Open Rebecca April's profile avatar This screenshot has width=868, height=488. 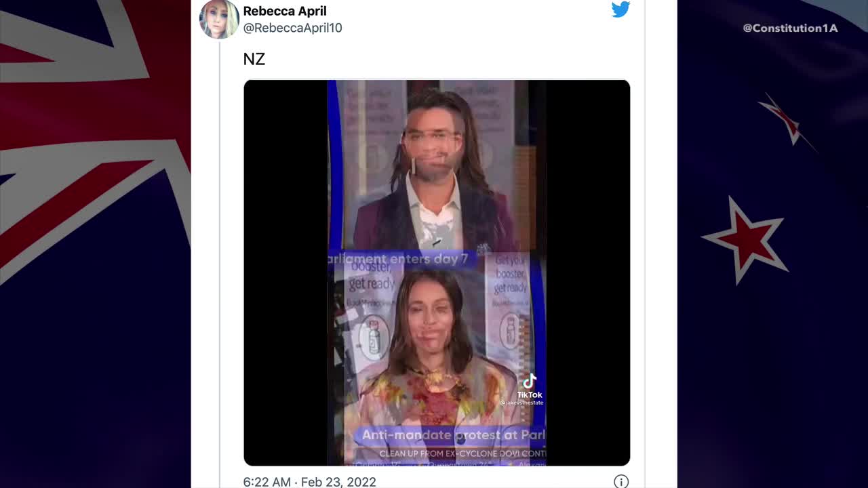[219, 19]
